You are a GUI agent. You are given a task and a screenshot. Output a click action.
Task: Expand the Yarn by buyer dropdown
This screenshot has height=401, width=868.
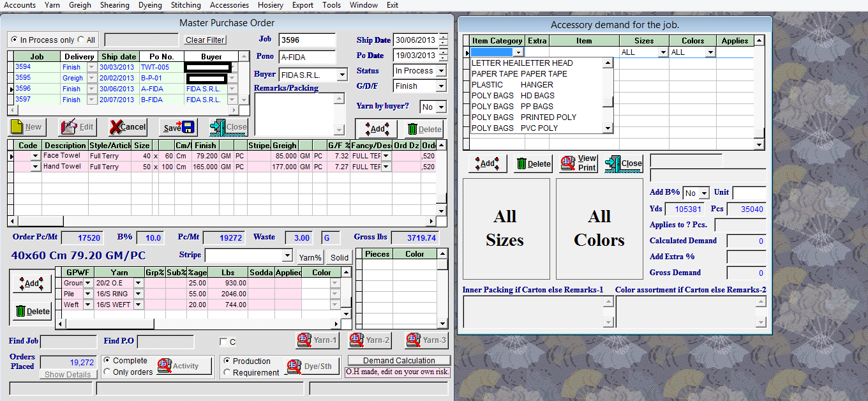click(440, 107)
